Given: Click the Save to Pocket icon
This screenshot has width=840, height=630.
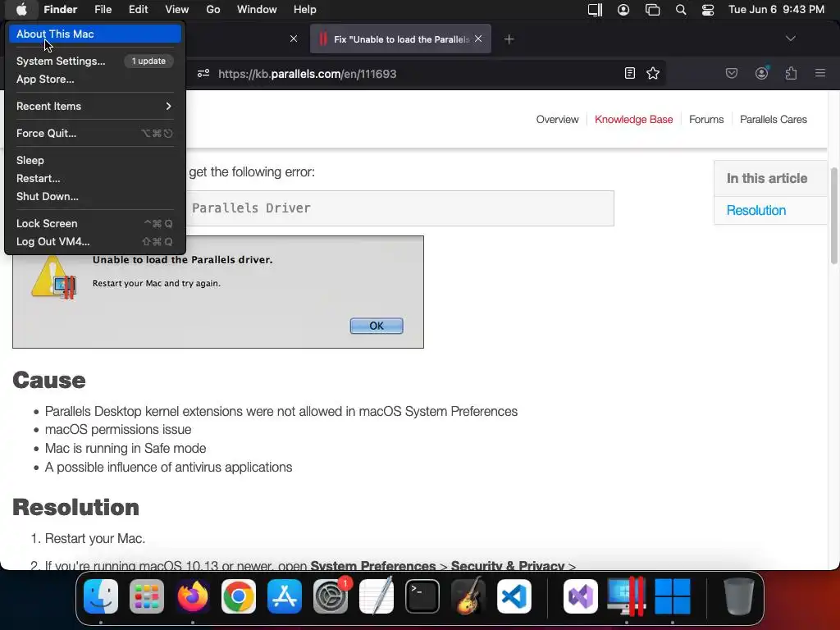Looking at the screenshot, I should (731, 73).
